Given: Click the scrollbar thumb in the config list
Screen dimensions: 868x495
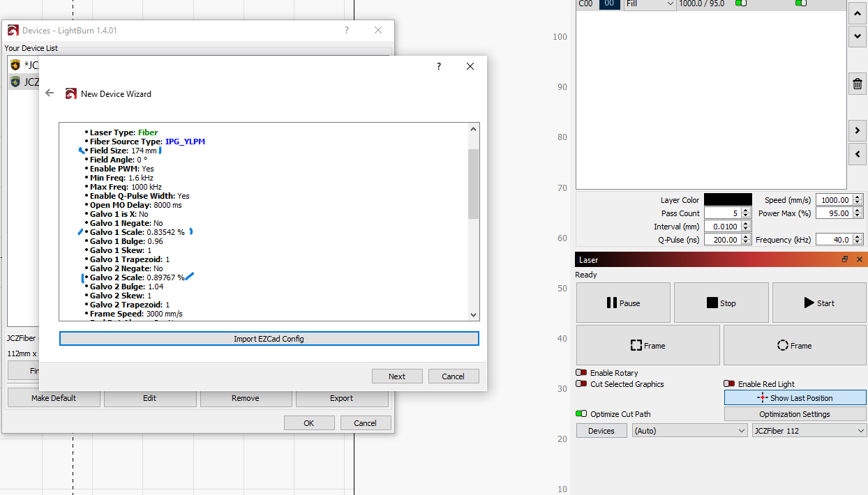Looking at the screenshot, I should tap(474, 183).
